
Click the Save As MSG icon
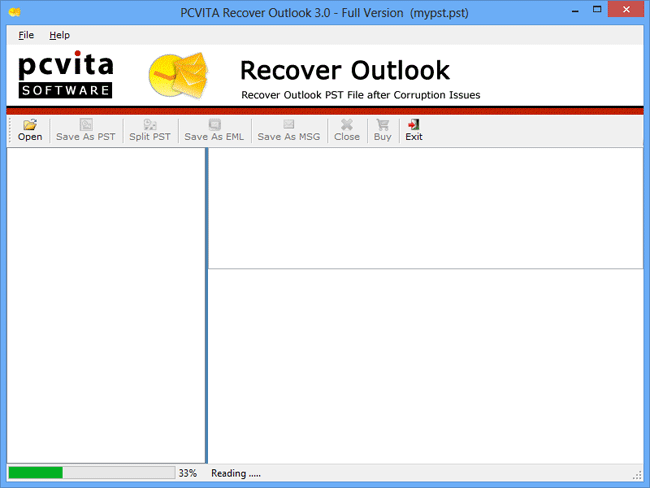289,130
